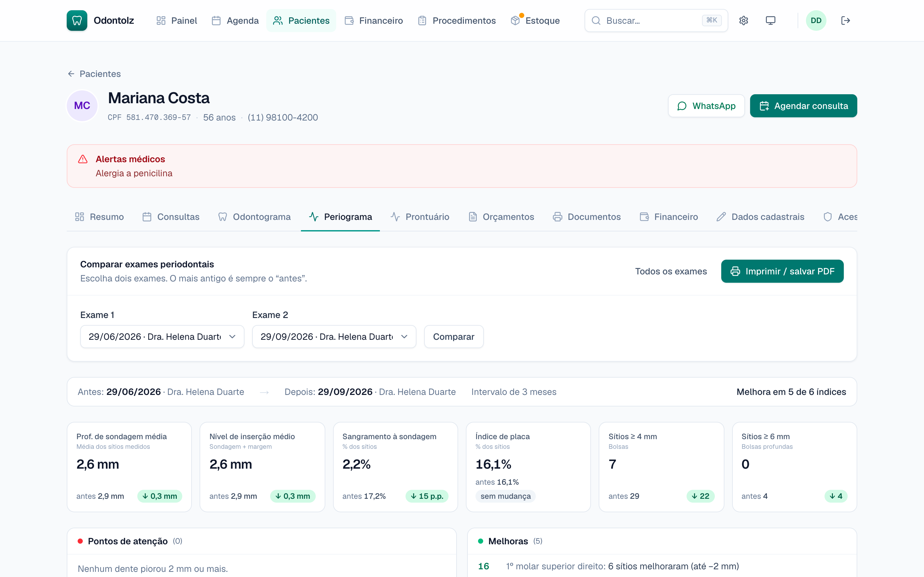Viewport: 924px width, 577px height.
Task: Click the Odontolz tooth logo
Action: pyautogui.click(x=77, y=21)
